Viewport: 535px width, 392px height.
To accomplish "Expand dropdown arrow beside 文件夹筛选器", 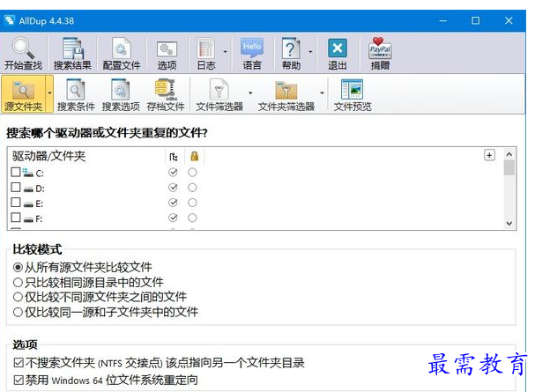I will (x=322, y=93).
